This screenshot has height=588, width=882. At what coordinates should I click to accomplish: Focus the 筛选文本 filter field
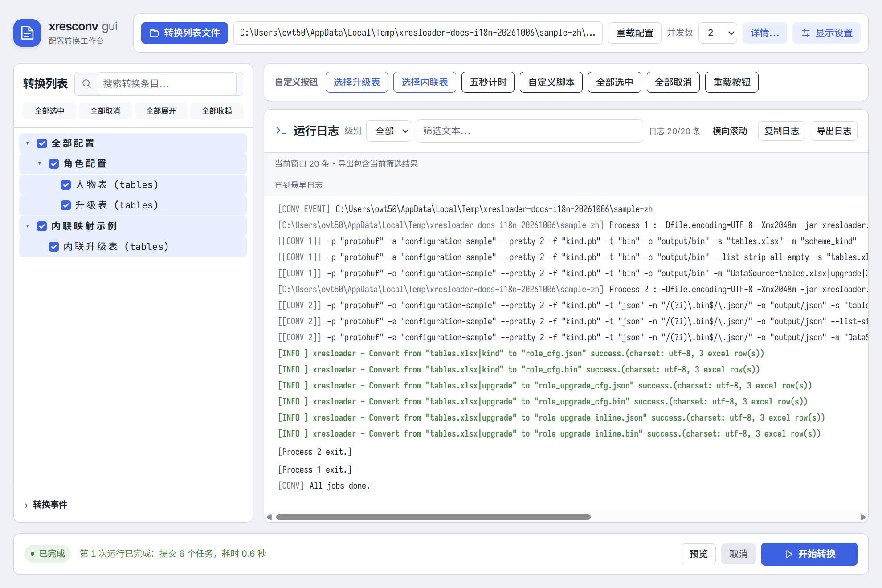coord(530,131)
